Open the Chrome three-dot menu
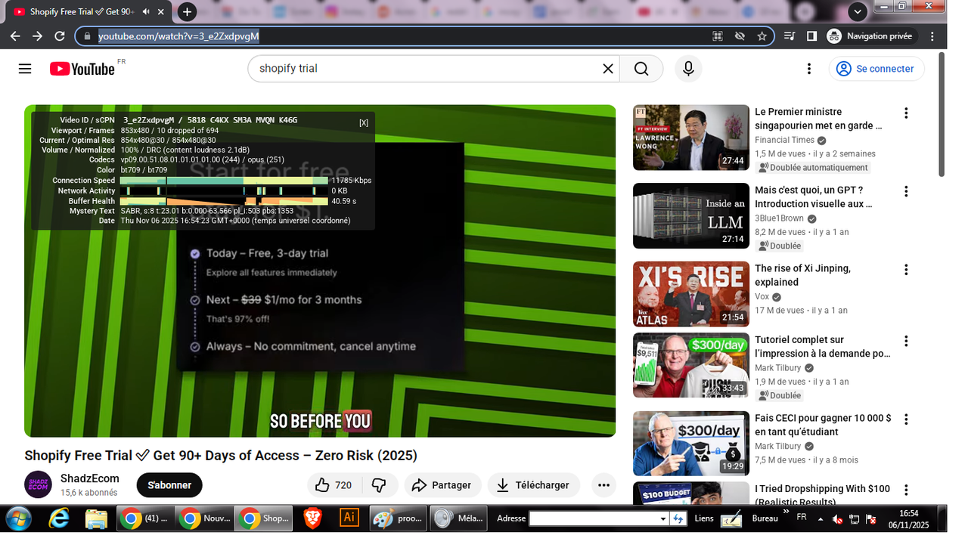 932,36
